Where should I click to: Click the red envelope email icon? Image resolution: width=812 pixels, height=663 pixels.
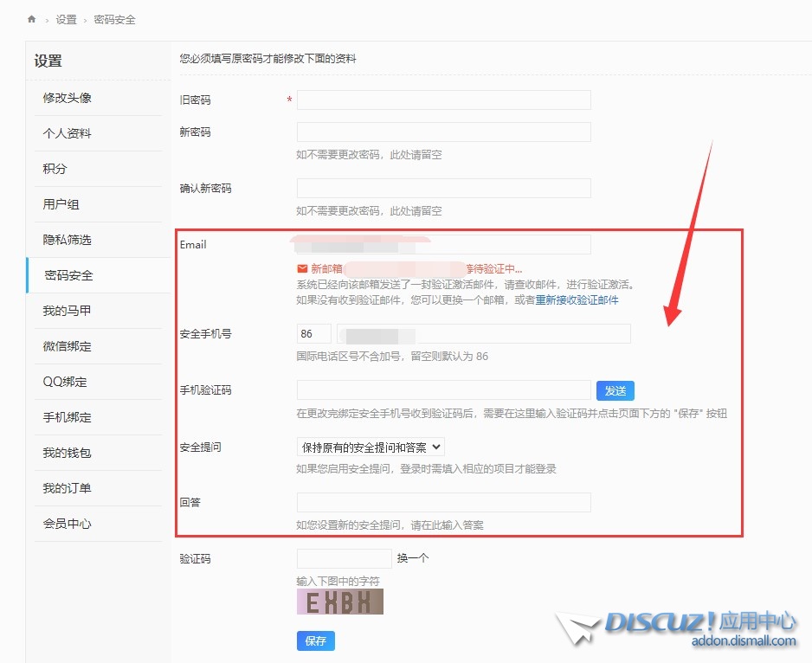click(x=302, y=269)
